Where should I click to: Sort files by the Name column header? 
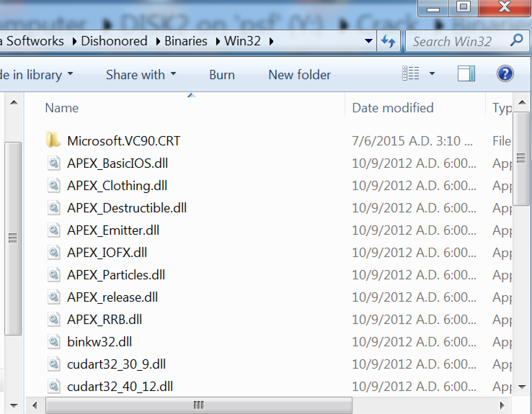point(62,108)
